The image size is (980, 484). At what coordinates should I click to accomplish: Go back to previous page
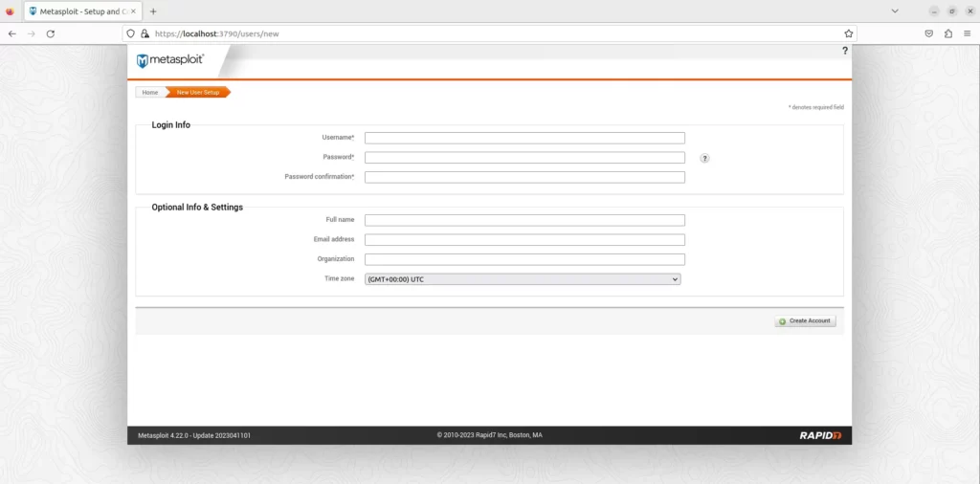point(11,33)
